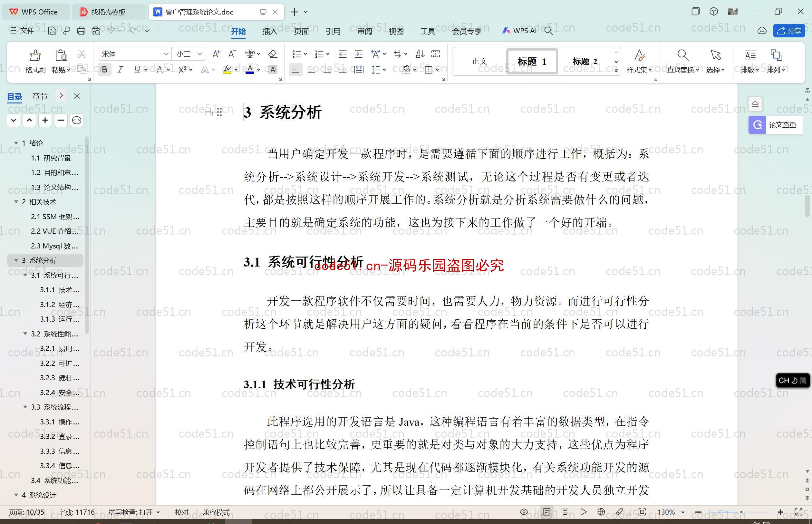
Task: Open the Insert (插入) ribbon tab
Action: pyautogui.click(x=270, y=31)
